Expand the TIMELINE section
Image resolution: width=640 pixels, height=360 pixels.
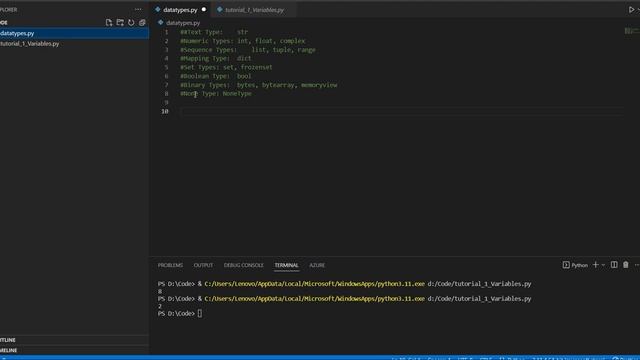74,350
